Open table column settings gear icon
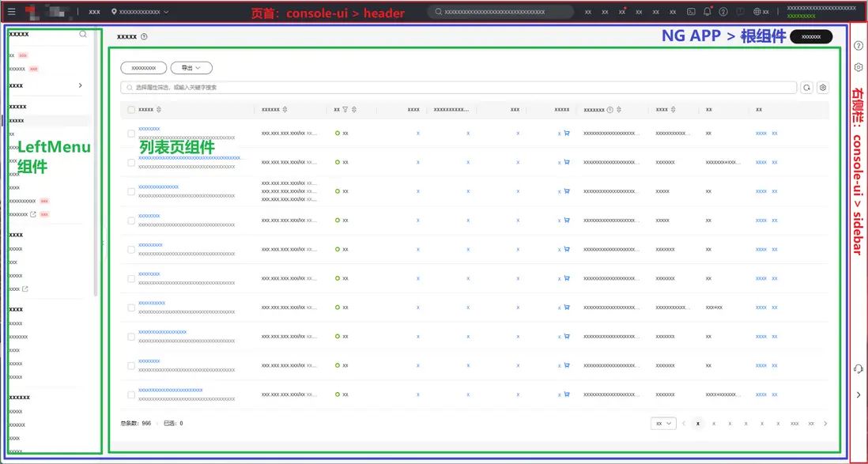Viewport: 868px width, 464px height. pyautogui.click(x=823, y=88)
